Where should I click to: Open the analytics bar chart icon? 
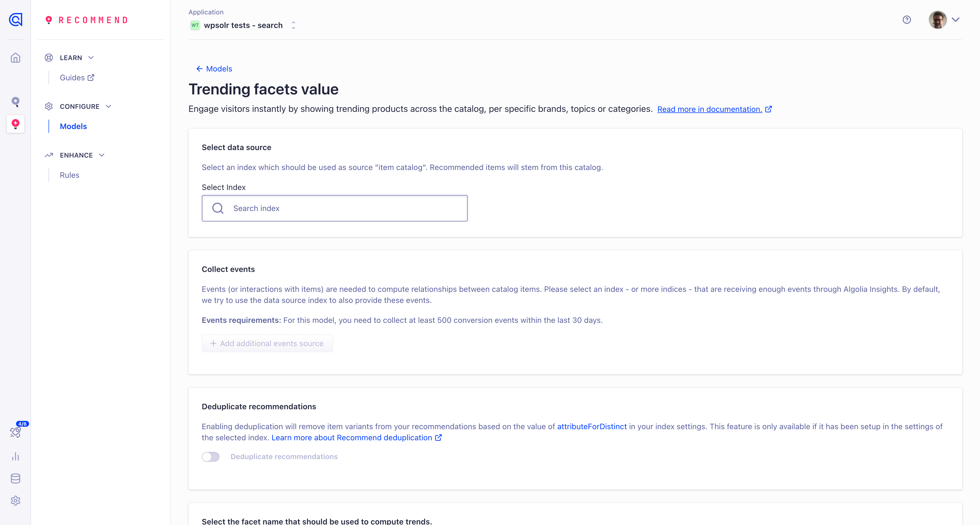point(16,456)
